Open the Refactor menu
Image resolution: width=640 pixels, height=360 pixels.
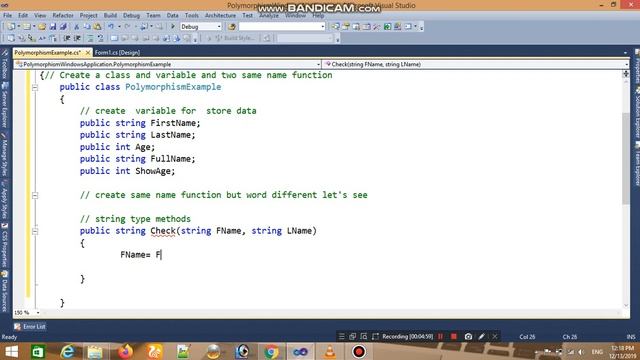pyautogui.click(x=63, y=15)
